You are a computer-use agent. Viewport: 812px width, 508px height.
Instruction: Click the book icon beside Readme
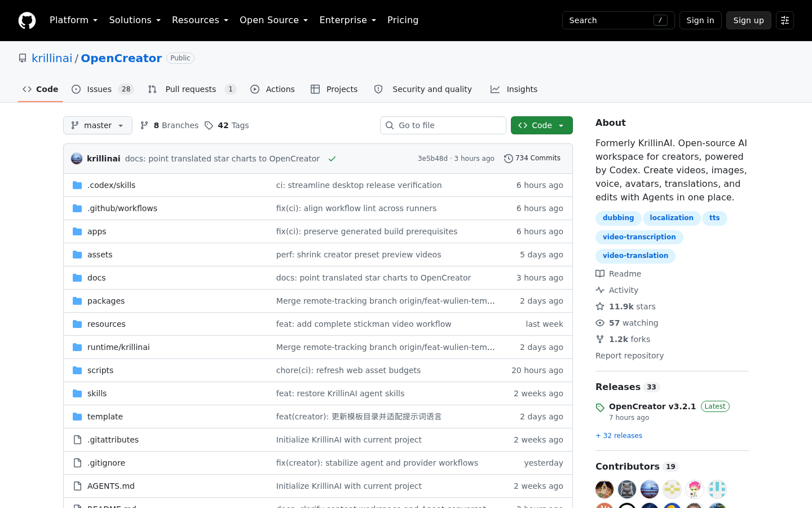(600, 274)
